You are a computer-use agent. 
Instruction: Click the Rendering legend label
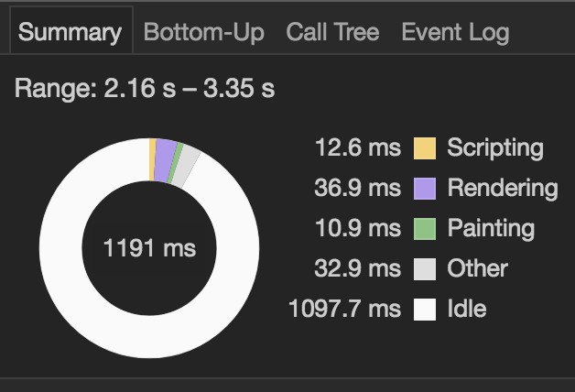click(503, 189)
